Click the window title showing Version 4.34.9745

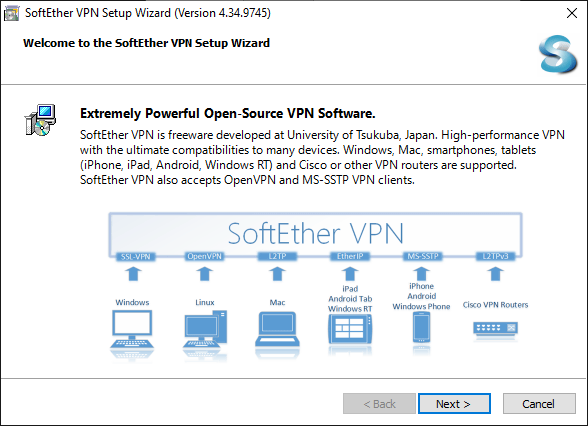148,13
